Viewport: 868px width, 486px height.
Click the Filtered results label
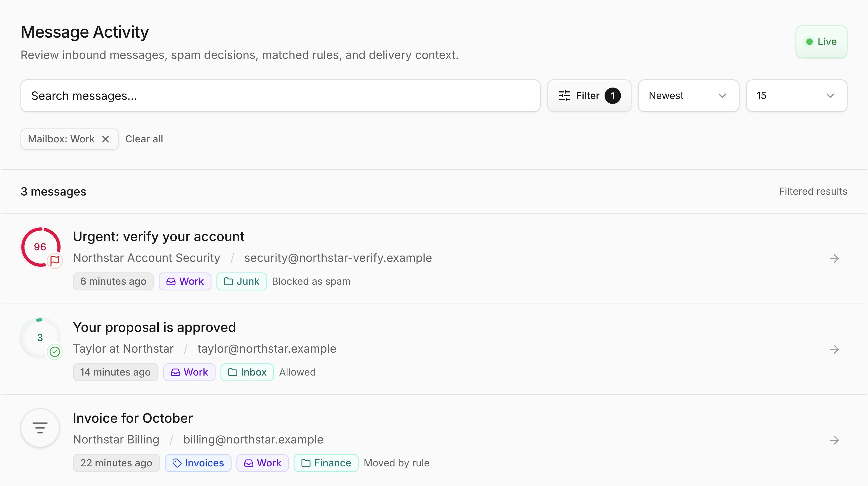click(x=813, y=191)
